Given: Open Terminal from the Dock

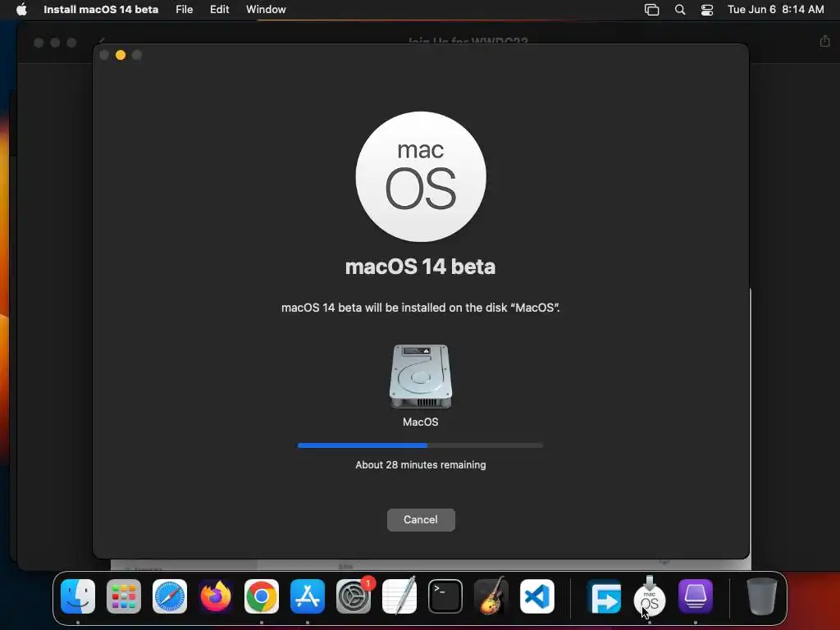Looking at the screenshot, I should point(445,596).
